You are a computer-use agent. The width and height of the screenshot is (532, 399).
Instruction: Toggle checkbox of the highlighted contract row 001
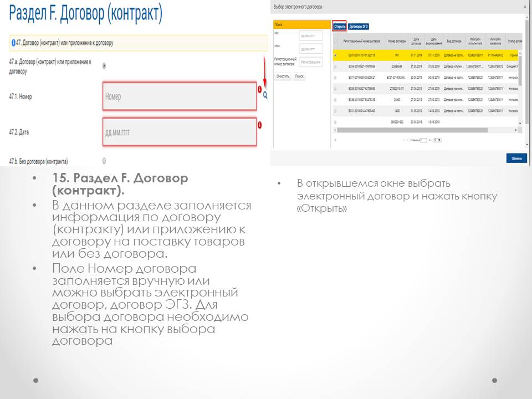(x=335, y=55)
